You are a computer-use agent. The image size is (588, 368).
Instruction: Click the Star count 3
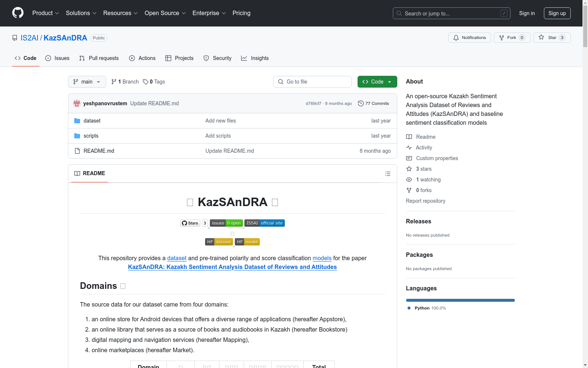[x=562, y=38]
